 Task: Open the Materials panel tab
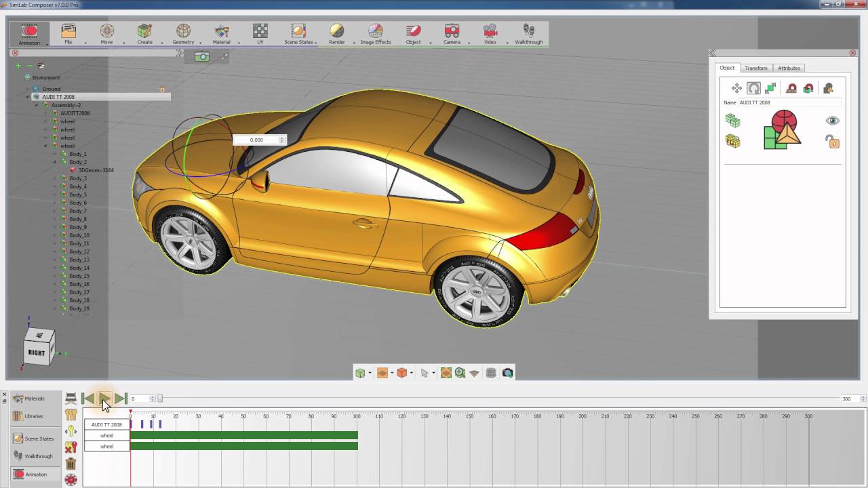pyautogui.click(x=29, y=399)
